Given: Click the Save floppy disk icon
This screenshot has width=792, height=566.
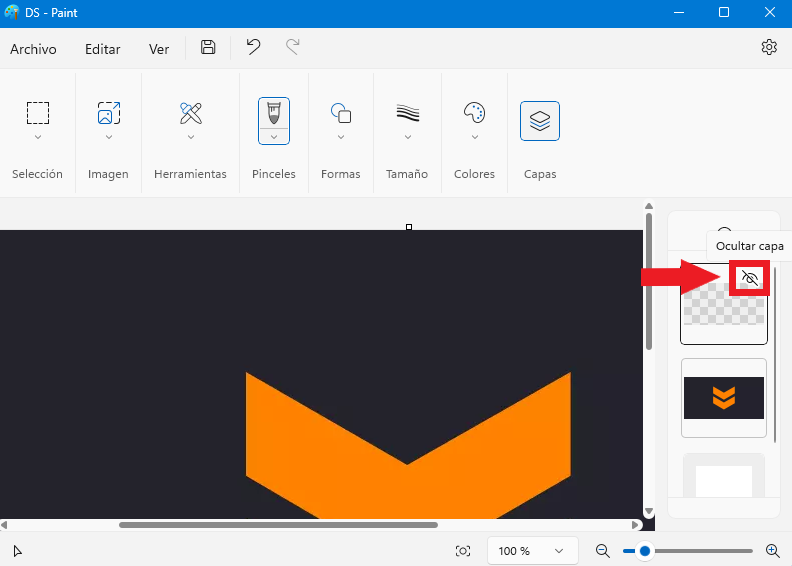Looking at the screenshot, I should coord(208,47).
